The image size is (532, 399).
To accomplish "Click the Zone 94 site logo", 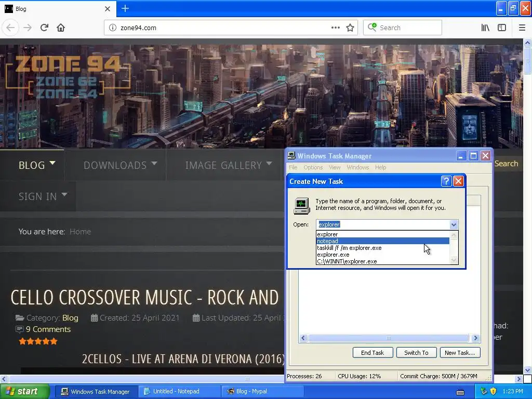I will coord(68,77).
